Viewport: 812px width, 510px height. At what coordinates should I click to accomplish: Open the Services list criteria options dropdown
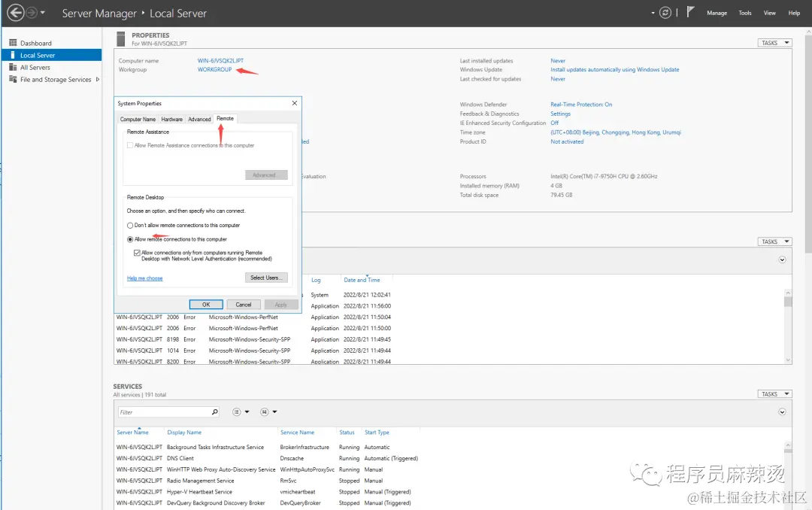coord(241,412)
